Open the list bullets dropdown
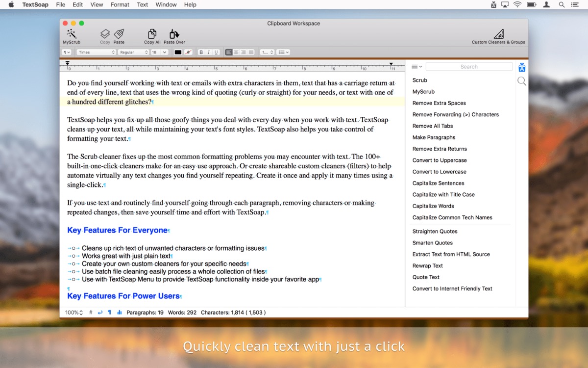The width and height of the screenshot is (588, 368). [283, 52]
